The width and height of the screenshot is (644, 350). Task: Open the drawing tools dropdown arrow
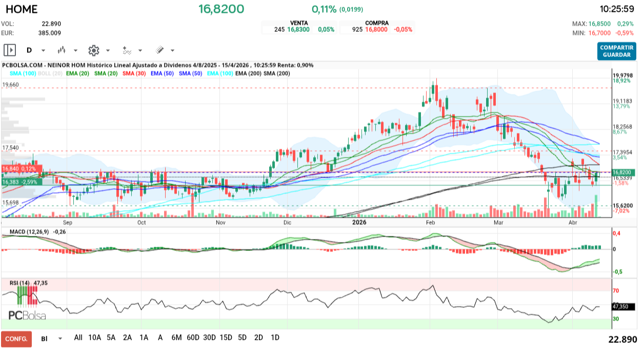[x=172, y=50]
